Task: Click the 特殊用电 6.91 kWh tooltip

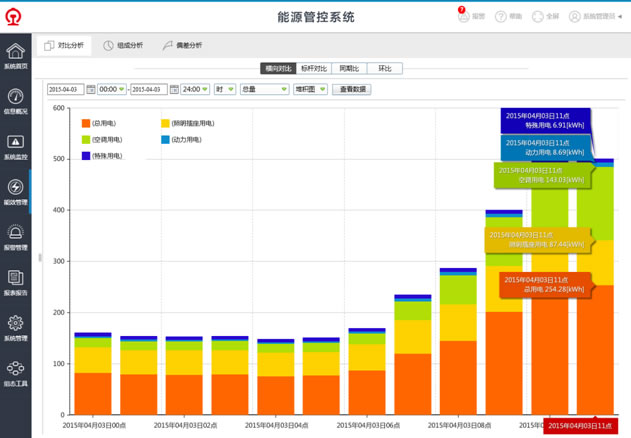Action: tap(546, 121)
